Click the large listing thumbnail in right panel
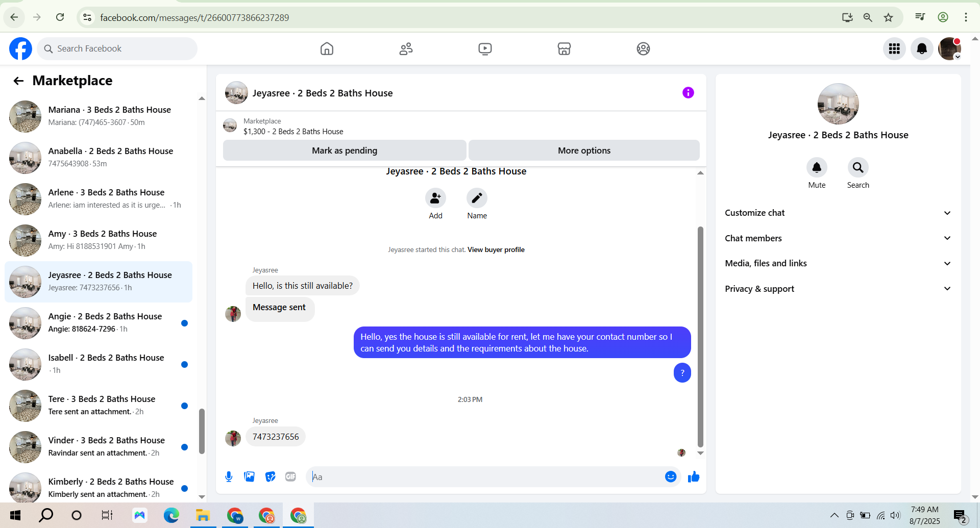This screenshot has width=980, height=528. [x=838, y=104]
